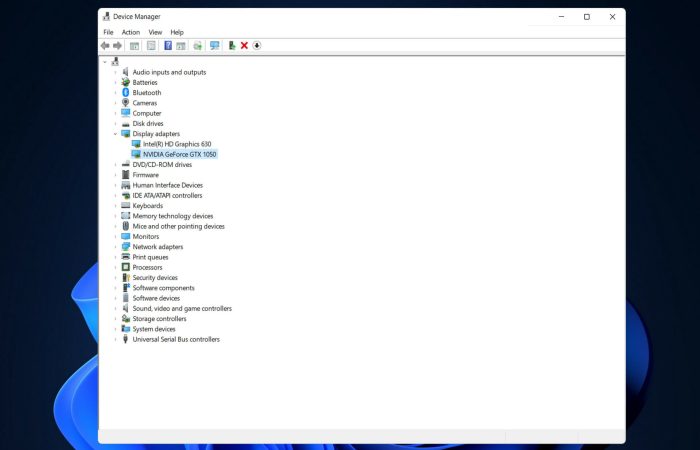Disable device with the black down-arrow icon
Viewport: 700px width, 450px height.
click(257, 46)
